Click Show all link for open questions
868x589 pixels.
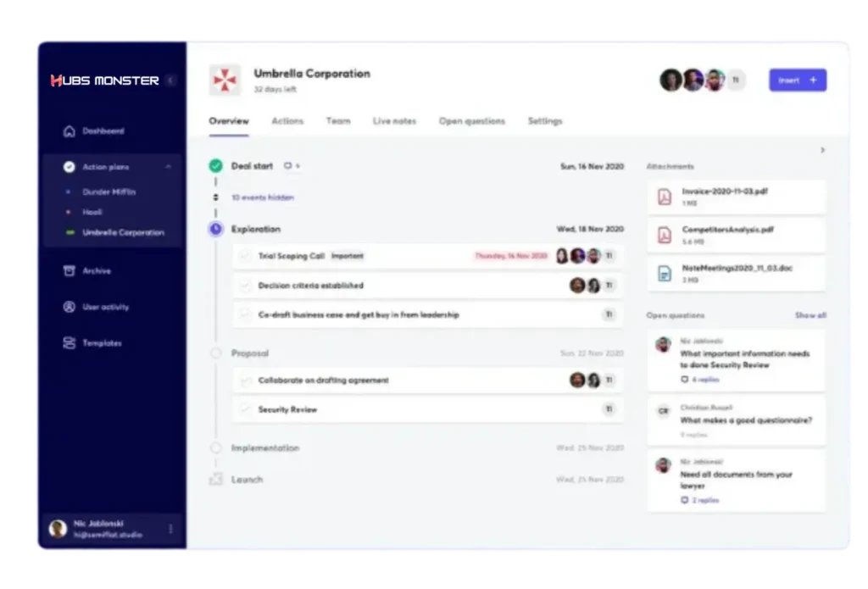[810, 315]
